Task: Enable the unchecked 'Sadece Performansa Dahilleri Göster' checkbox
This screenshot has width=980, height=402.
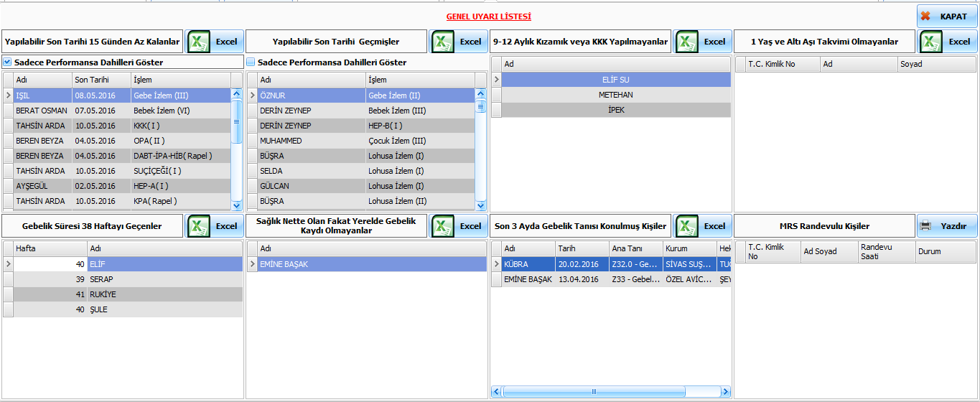Action: pyautogui.click(x=251, y=62)
